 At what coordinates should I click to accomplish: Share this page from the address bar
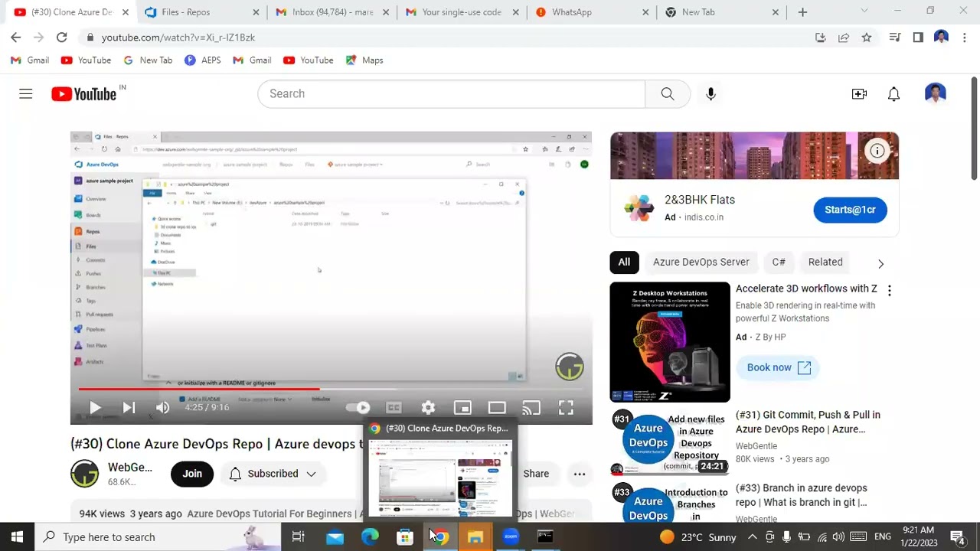coord(844,37)
